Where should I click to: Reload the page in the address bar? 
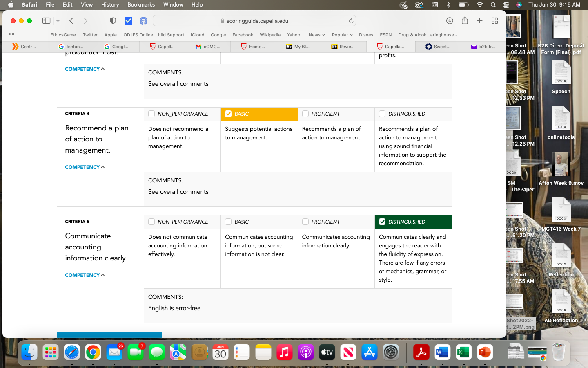(351, 21)
